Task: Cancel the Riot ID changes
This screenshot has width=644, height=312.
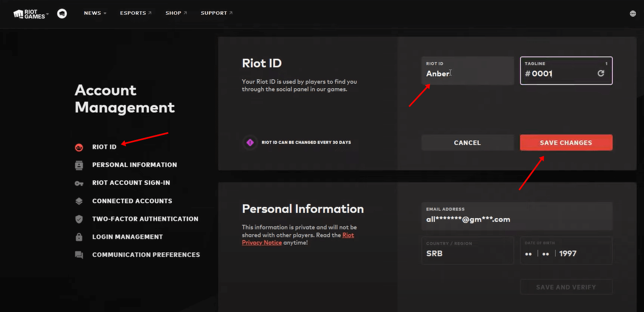Action: [x=467, y=143]
